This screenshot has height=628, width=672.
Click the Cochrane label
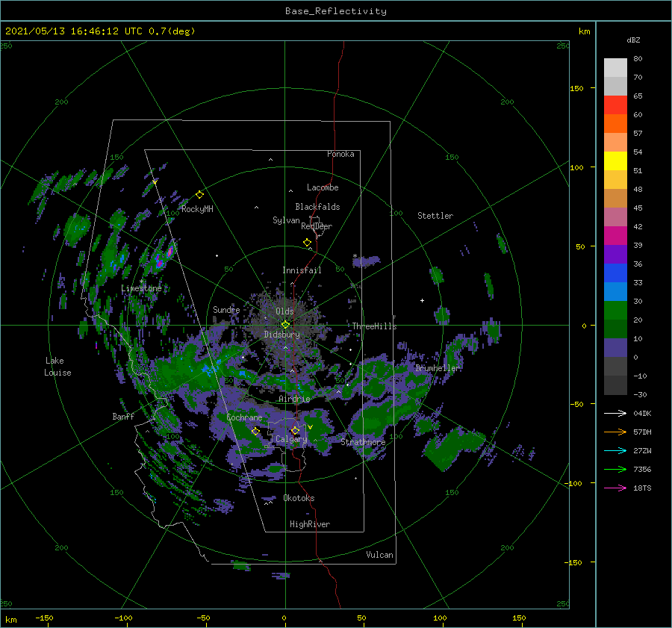click(244, 417)
